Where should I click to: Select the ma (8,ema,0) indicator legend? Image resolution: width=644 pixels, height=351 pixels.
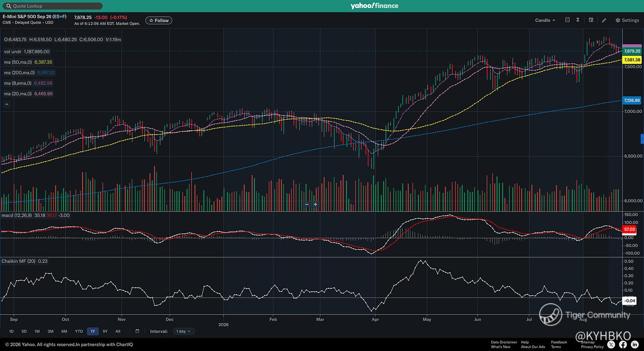(x=28, y=83)
